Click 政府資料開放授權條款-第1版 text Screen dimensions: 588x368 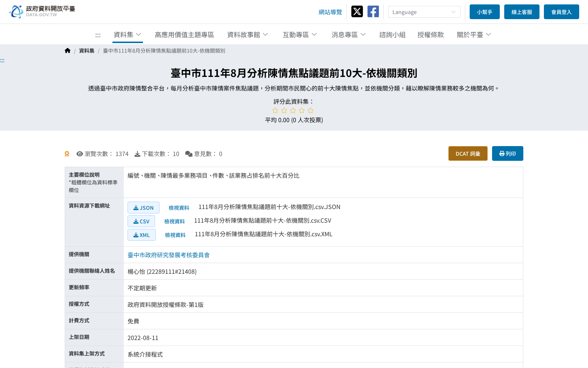(165, 305)
